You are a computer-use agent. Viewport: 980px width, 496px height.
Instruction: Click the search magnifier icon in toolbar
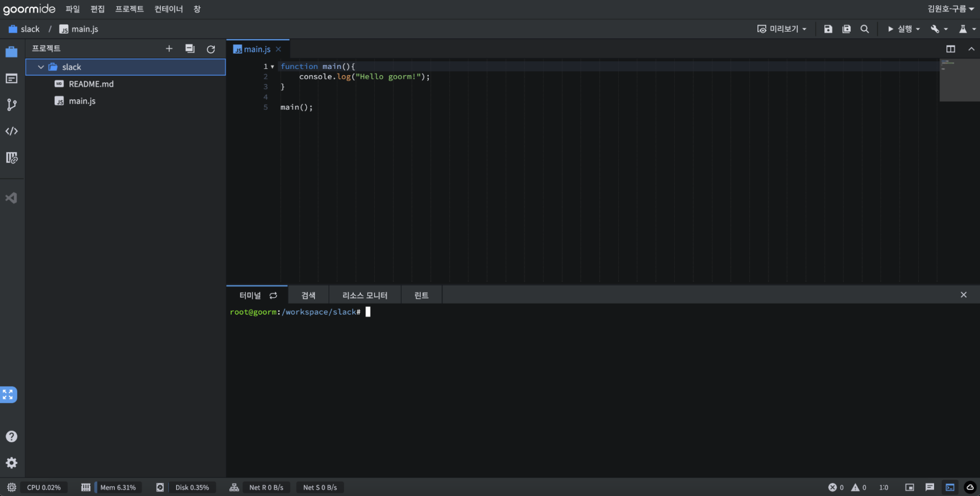point(864,29)
